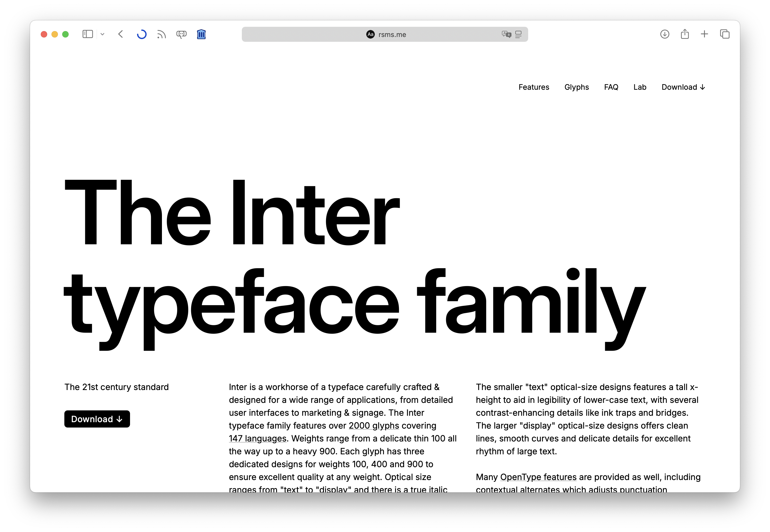Follow the "OpenType features" link

(x=538, y=477)
